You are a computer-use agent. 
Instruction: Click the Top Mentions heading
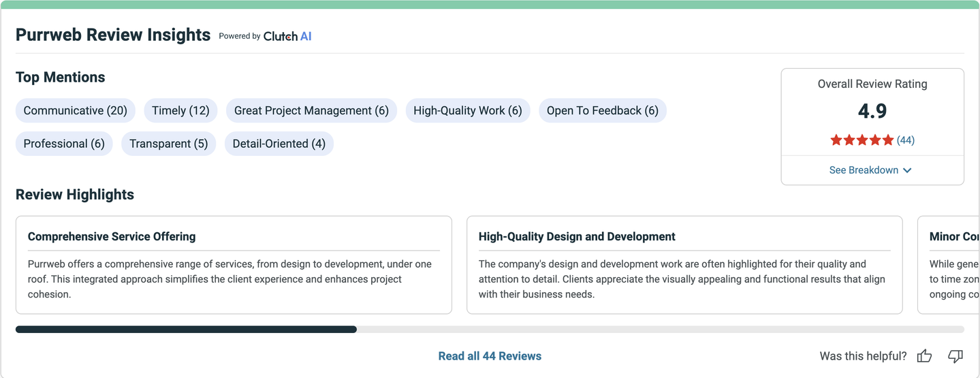click(x=61, y=77)
